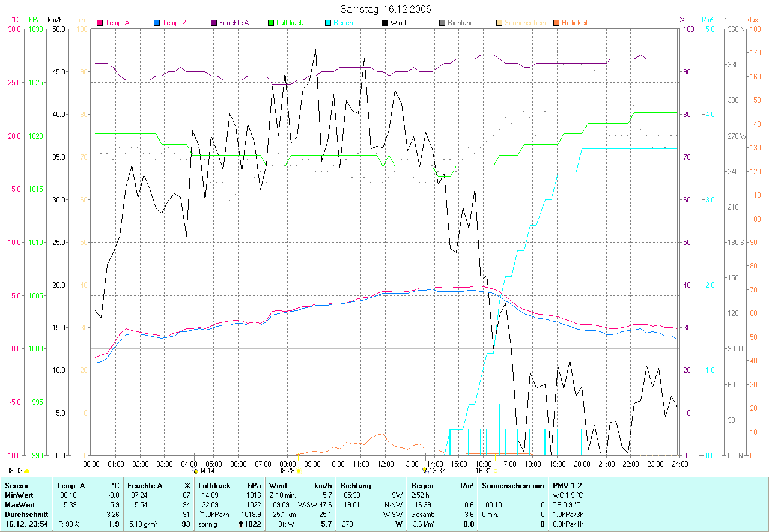Viewport: 769px width, 532px height.
Task: Click the orange Helligkeit legend swatch
Action: [556, 23]
